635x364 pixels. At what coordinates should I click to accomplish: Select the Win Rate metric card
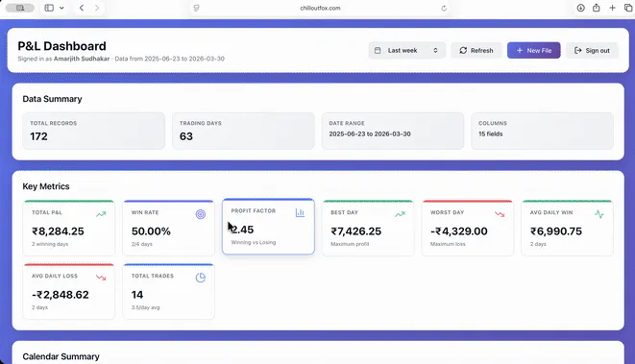(168, 228)
